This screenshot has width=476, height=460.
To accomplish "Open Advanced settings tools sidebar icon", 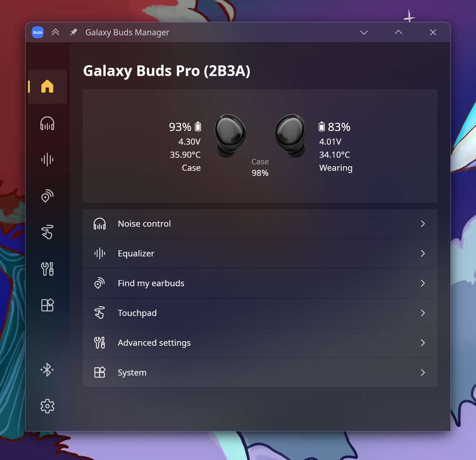I will (x=47, y=269).
